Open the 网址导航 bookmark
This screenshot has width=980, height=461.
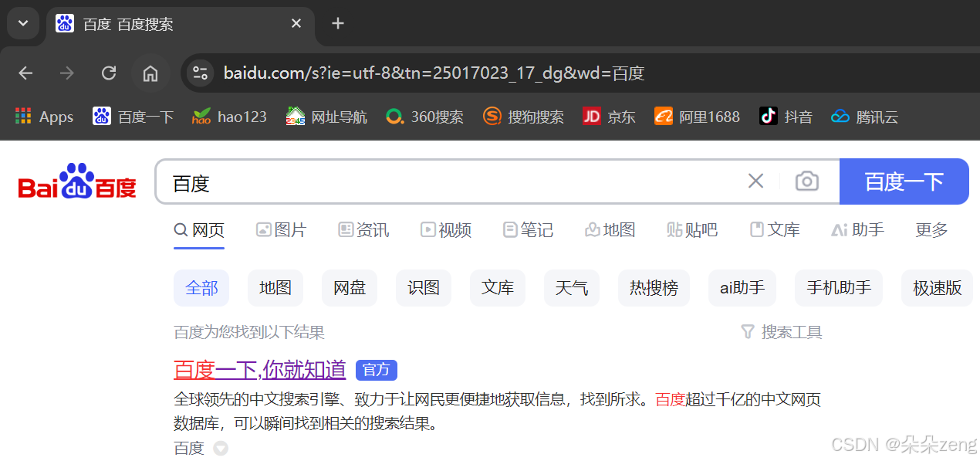(326, 117)
